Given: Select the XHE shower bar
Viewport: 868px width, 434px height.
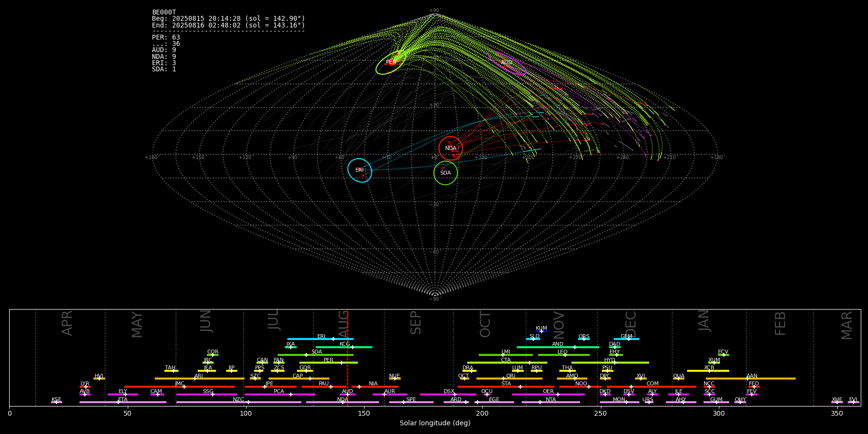Looking at the screenshot, I should (837, 402).
